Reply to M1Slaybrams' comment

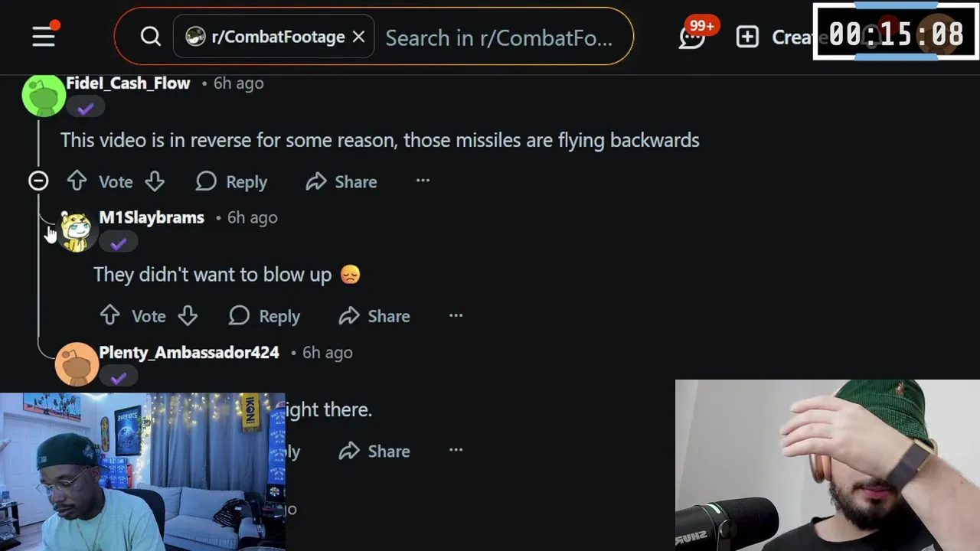tap(264, 315)
